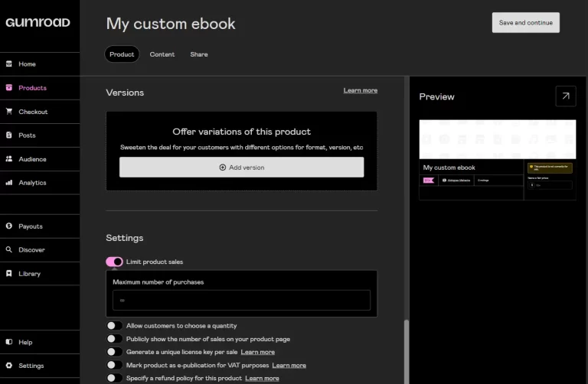Switch to the Content tab
This screenshot has width=588, height=384.
tap(162, 54)
